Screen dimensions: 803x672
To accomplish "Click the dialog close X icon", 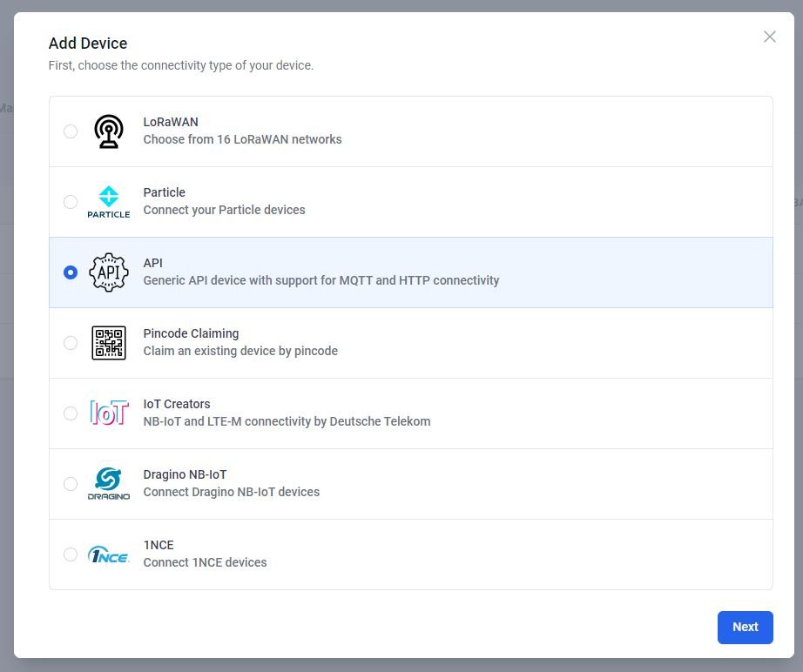I will click(x=769, y=37).
